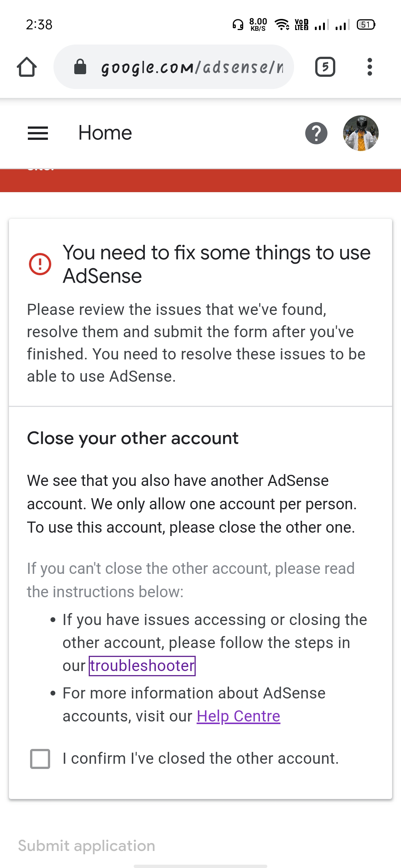The image size is (401, 868).
Task: Open the AdSense hamburger navigation menu
Action: coord(38,133)
